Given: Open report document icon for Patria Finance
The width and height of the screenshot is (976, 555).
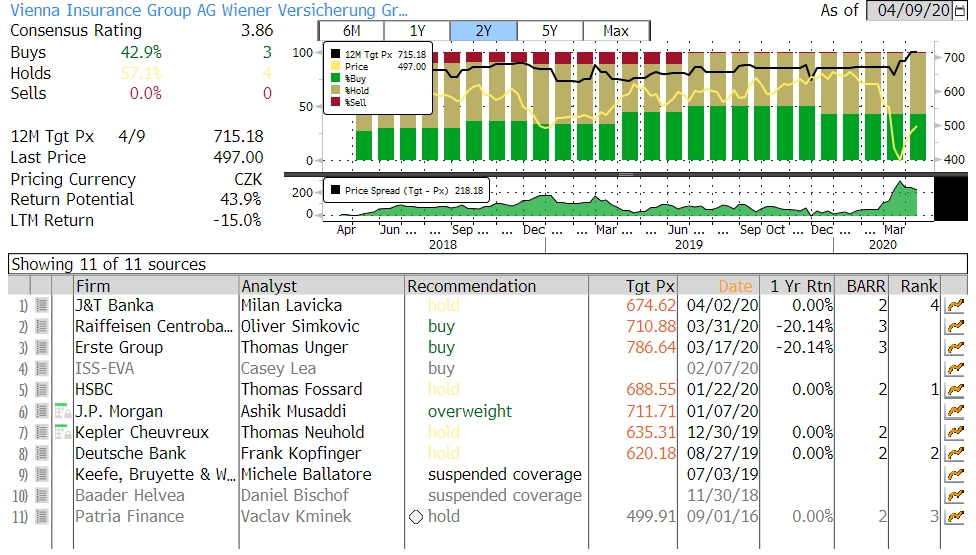Looking at the screenshot, I should click(x=42, y=517).
